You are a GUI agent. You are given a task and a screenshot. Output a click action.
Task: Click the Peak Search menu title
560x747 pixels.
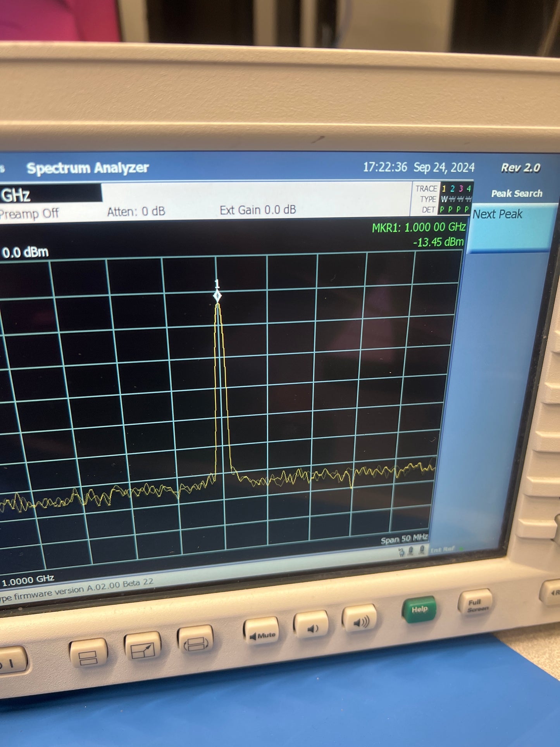[516, 193]
